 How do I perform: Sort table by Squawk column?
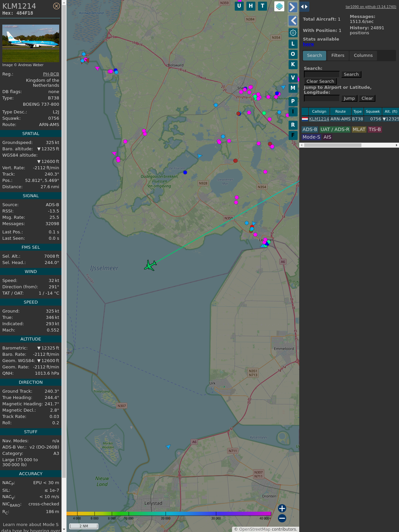click(373, 112)
